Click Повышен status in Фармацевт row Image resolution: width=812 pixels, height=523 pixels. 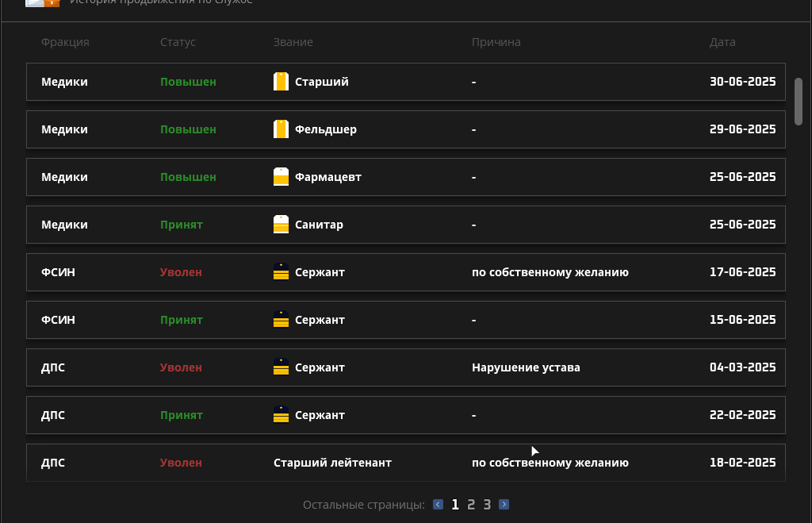point(188,177)
